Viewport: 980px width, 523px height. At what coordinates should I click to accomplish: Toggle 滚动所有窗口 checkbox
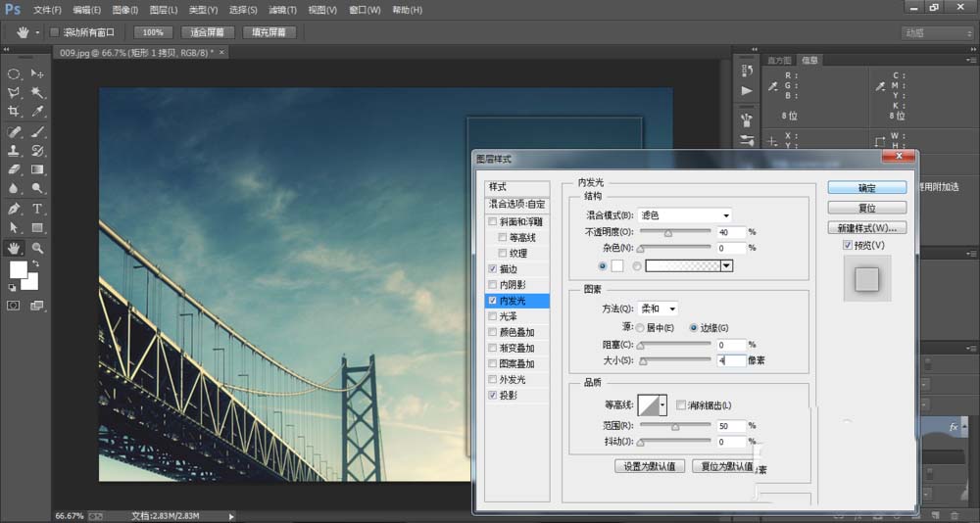[x=54, y=32]
